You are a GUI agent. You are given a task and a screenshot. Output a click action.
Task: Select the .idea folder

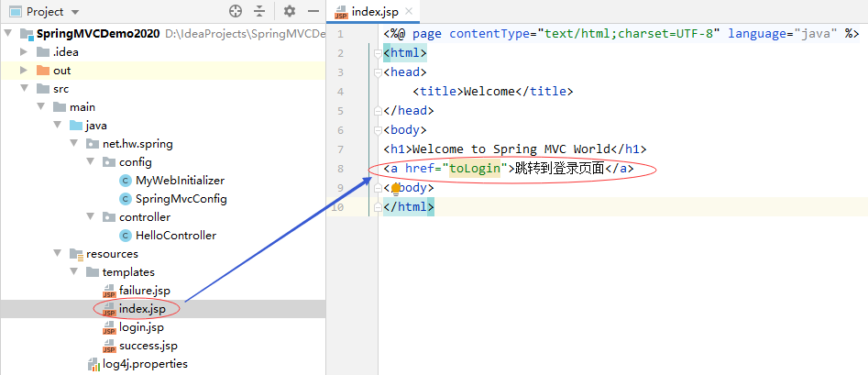click(x=65, y=52)
